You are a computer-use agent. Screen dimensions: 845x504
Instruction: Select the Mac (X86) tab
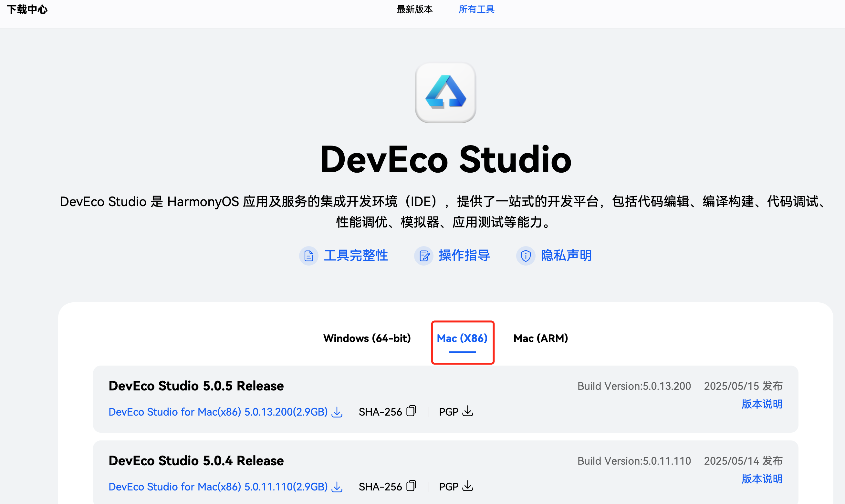pos(462,338)
